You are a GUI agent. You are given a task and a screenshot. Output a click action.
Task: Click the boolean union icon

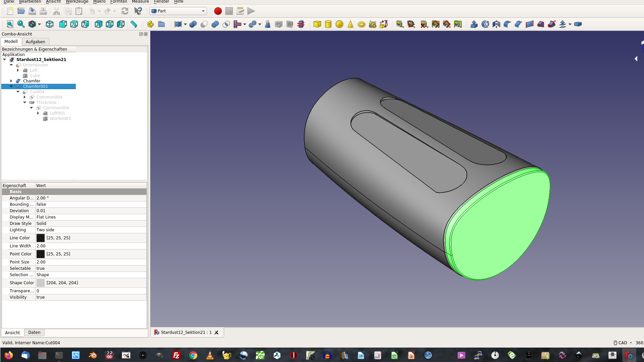[215, 24]
